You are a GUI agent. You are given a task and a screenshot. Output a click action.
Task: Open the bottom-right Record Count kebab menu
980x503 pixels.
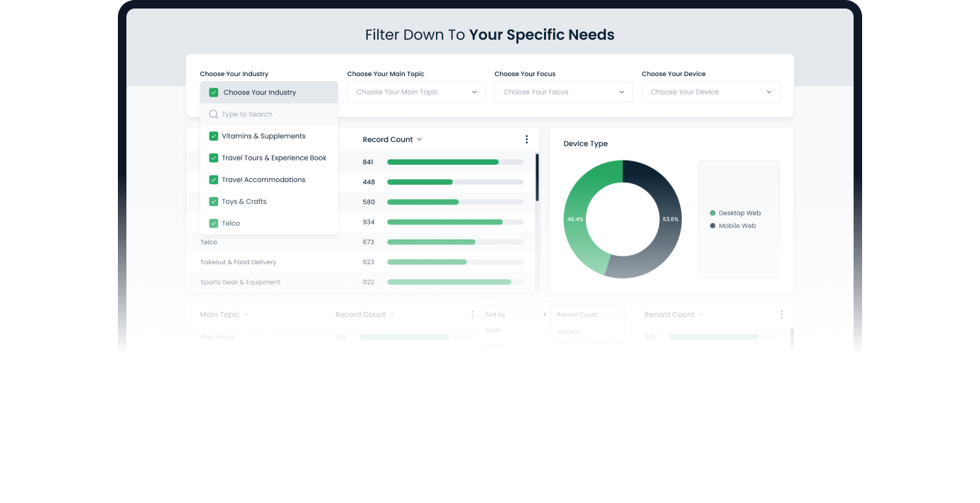coord(782,314)
